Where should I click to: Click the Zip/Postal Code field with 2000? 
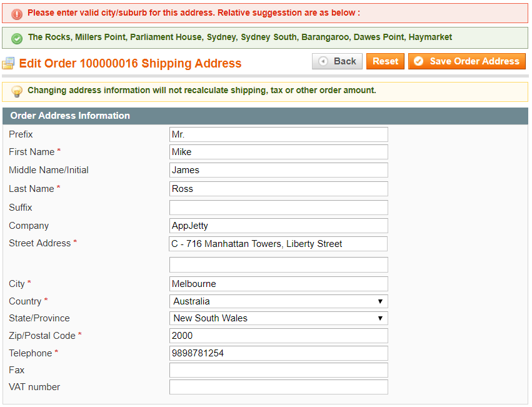point(278,336)
